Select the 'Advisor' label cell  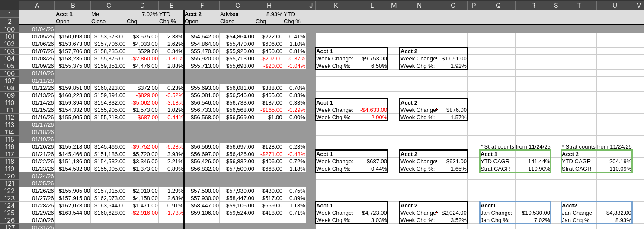coord(237,14)
